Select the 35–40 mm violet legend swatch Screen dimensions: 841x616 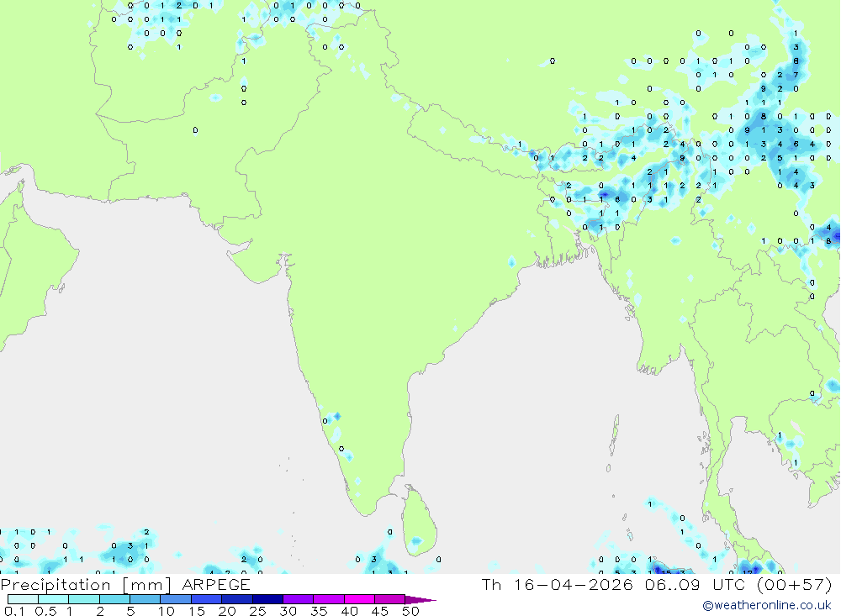pos(329,599)
